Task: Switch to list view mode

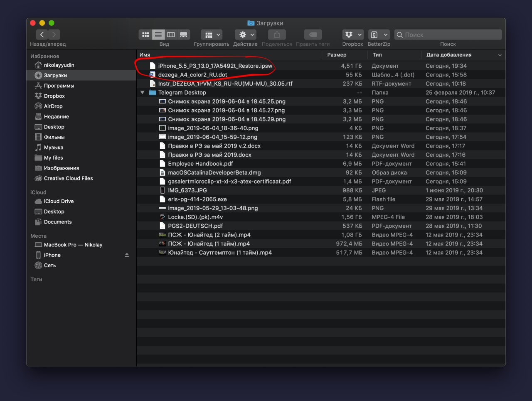Action: point(158,34)
